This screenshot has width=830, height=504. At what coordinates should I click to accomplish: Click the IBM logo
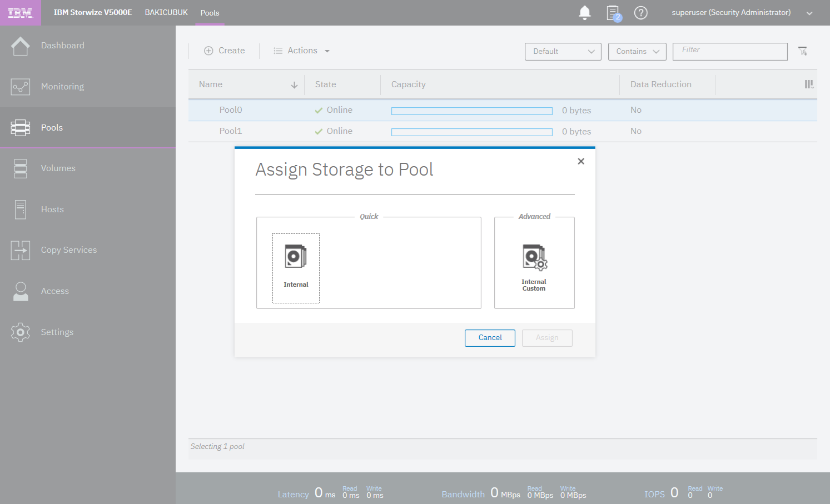(20, 13)
